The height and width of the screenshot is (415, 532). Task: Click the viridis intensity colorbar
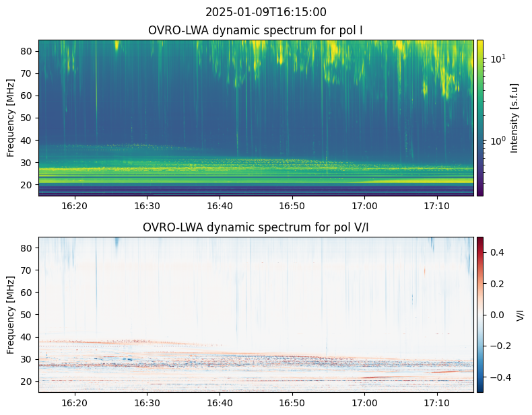coord(480,118)
